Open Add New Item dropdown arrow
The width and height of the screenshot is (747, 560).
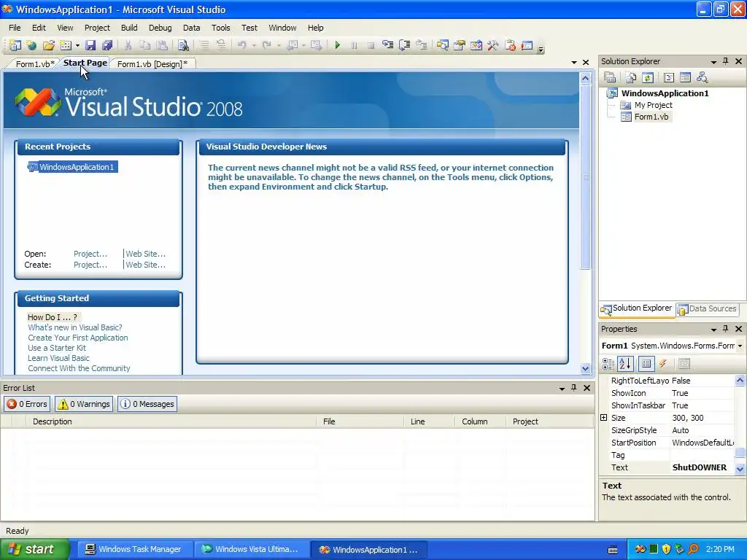(77, 46)
